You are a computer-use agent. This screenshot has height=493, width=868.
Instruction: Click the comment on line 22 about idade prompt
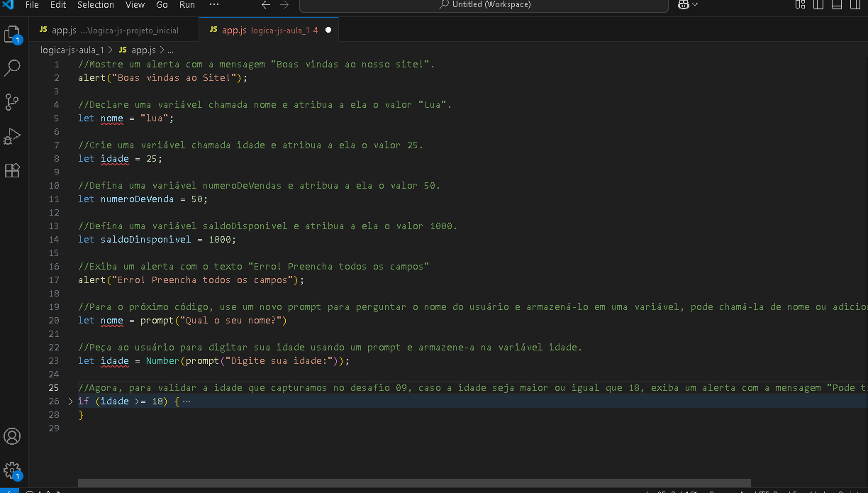point(330,348)
